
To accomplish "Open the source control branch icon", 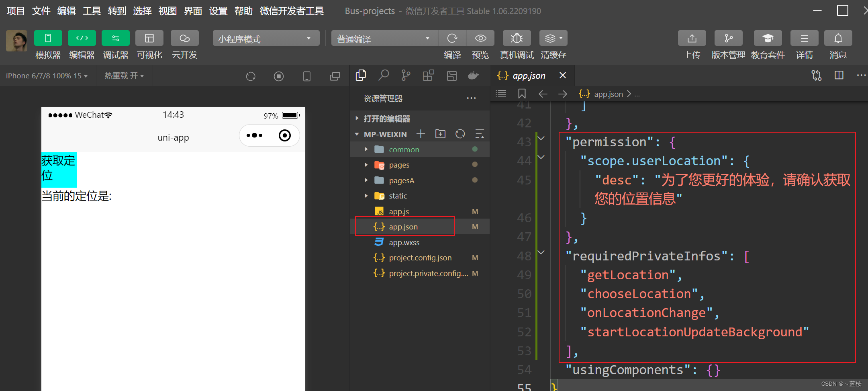I will [x=406, y=75].
